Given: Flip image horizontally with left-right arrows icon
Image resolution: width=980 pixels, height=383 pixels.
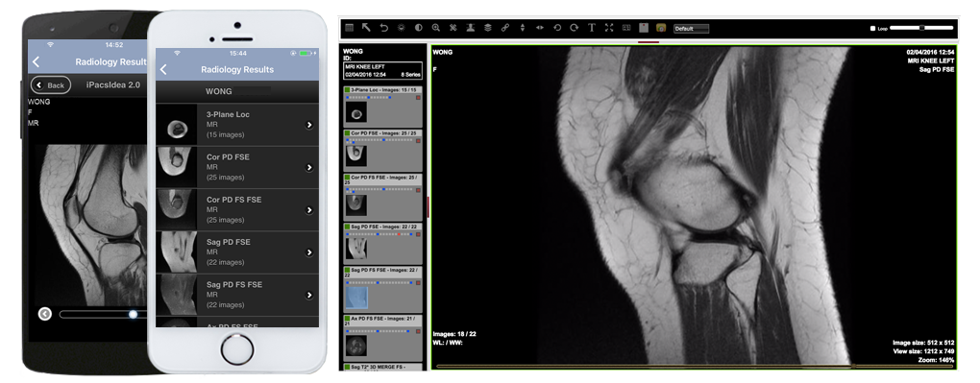Looking at the screenshot, I should tap(540, 28).
